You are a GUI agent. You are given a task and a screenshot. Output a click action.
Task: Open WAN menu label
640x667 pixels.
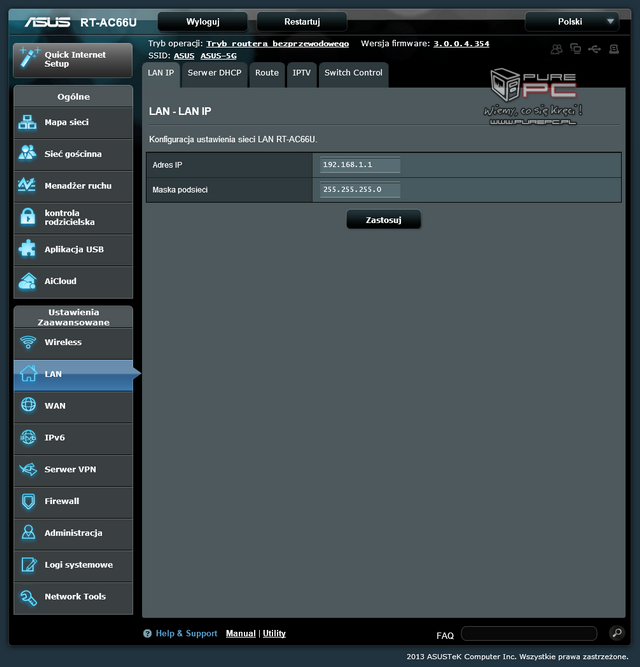[x=55, y=406]
